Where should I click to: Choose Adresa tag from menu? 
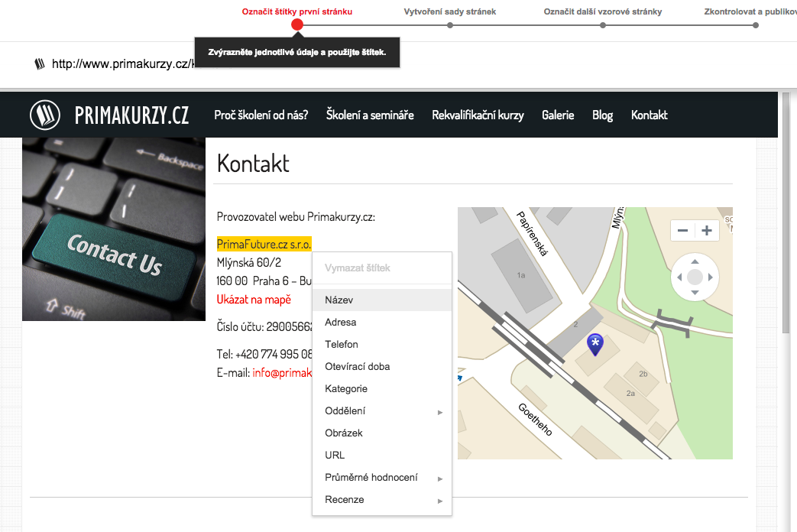pos(382,322)
